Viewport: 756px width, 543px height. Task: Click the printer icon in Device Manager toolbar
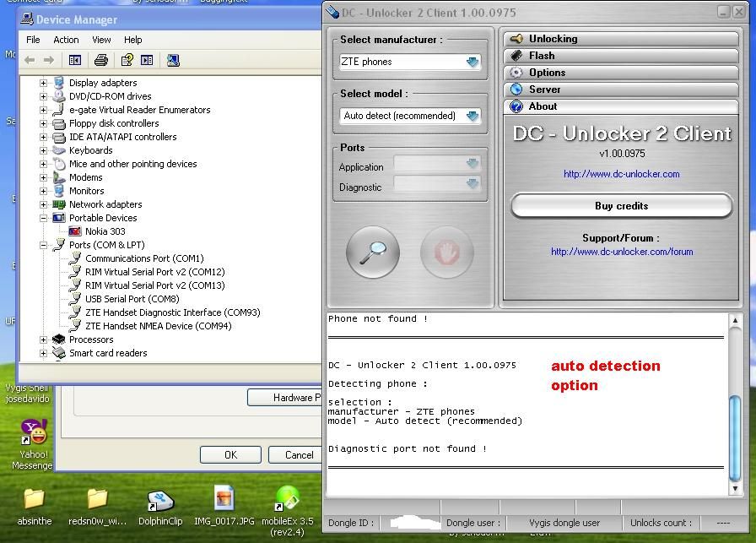point(101,60)
